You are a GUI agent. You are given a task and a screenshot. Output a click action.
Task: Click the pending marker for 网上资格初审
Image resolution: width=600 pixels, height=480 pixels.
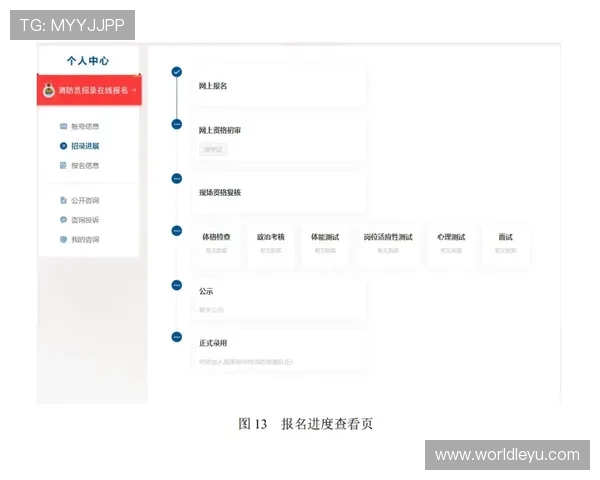[x=177, y=124]
